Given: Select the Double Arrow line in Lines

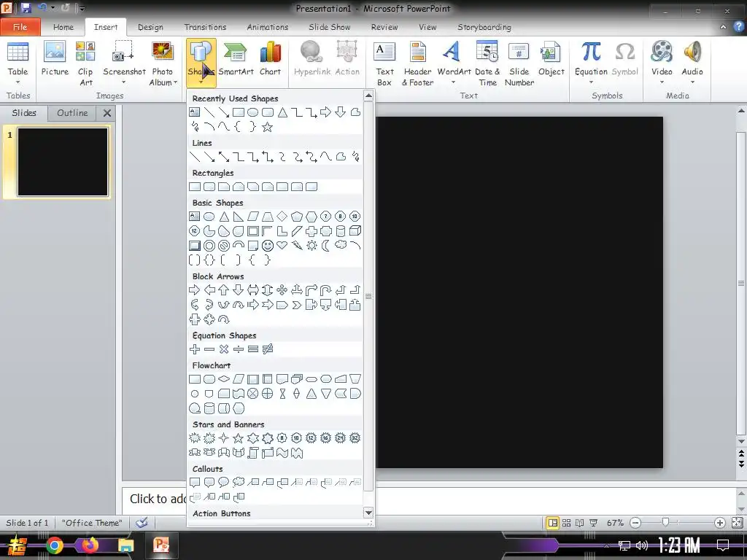Looking at the screenshot, I should click(223, 157).
